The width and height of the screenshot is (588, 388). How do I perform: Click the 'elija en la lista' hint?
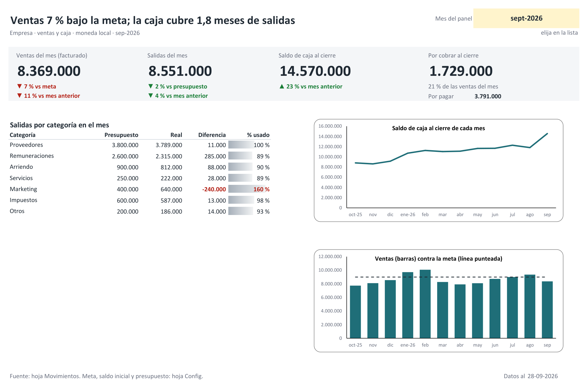[559, 33]
